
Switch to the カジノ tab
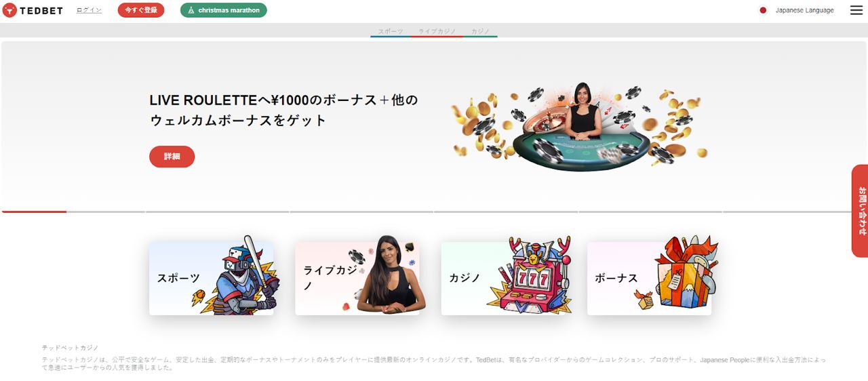pyautogui.click(x=480, y=31)
